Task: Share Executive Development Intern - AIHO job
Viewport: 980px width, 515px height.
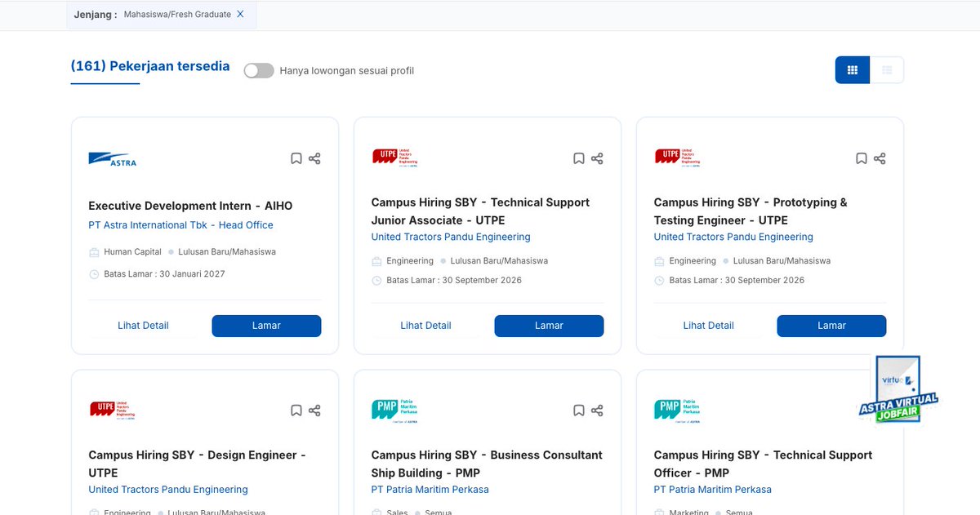Action: 314,158
